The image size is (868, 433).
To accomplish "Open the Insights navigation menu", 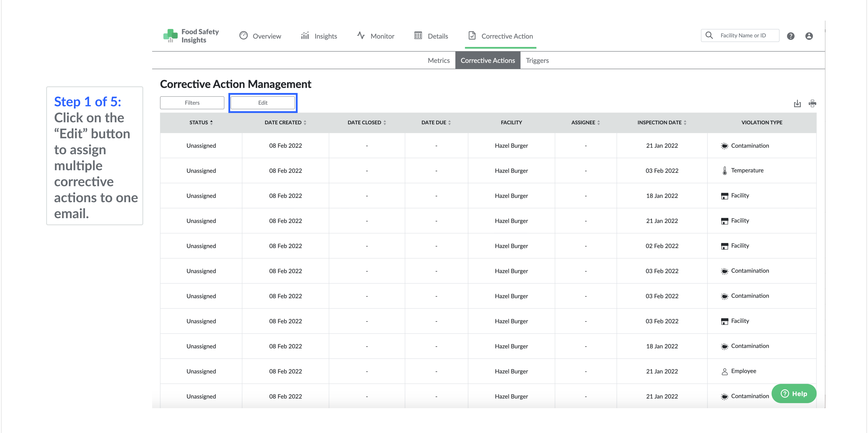I will point(319,36).
